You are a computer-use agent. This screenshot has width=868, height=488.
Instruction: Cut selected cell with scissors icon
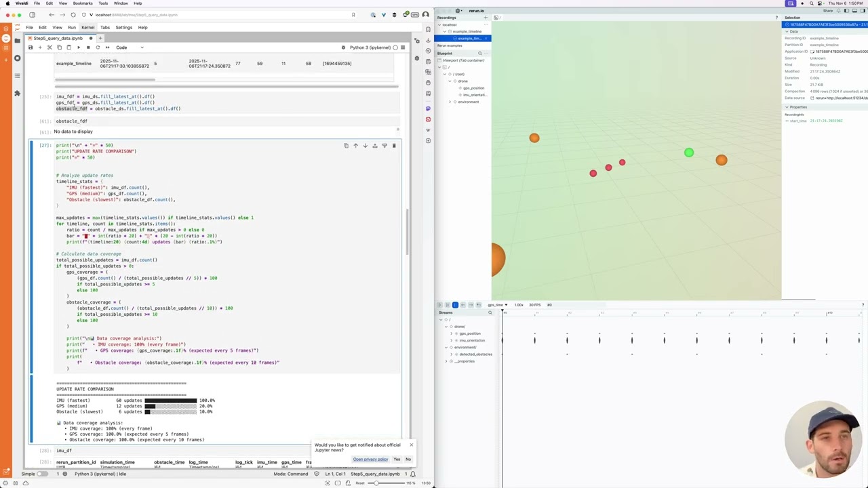pos(50,47)
